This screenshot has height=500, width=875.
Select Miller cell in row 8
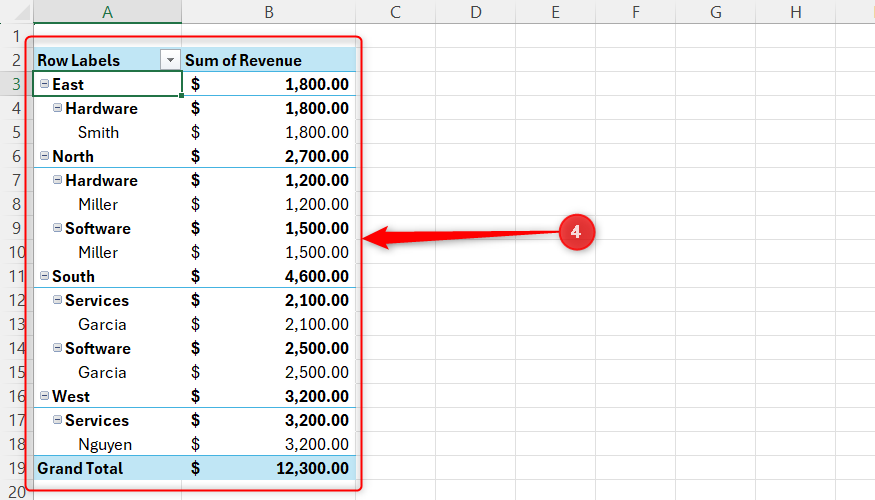click(107, 204)
